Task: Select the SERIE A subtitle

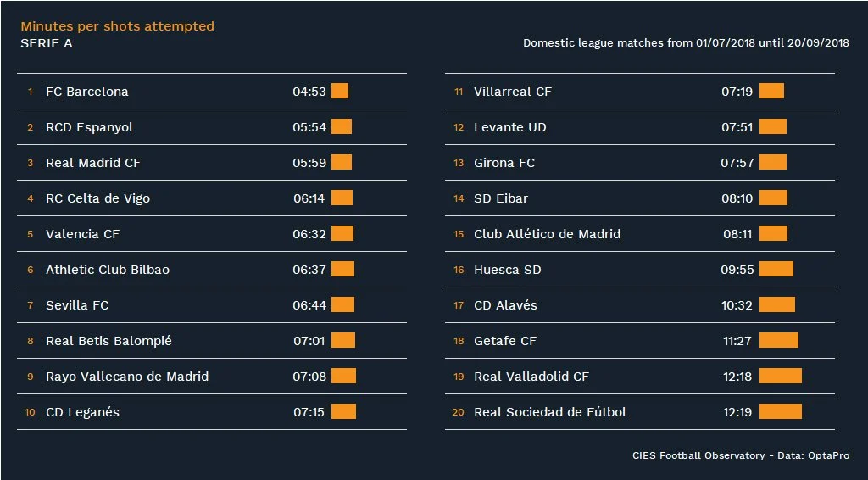Action: coord(47,43)
